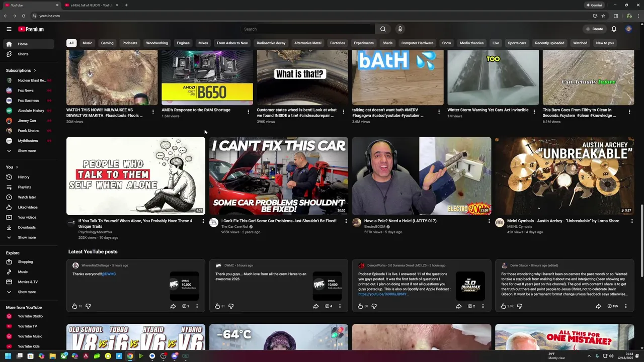Screen dimensions: 644x362
Task: Open the hamburger guide menu
Action: tap(9, 29)
